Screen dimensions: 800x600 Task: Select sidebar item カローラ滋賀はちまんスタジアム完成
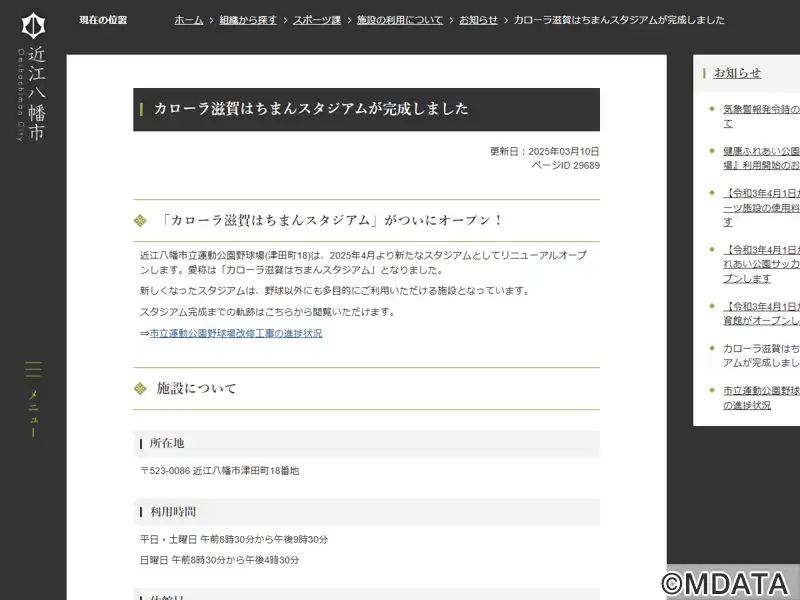[760, 355]
